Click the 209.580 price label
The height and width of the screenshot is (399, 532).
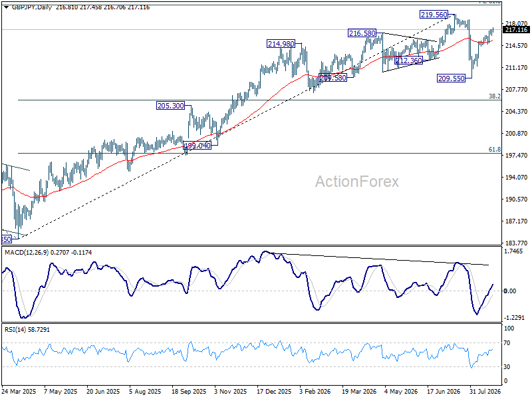333,78
